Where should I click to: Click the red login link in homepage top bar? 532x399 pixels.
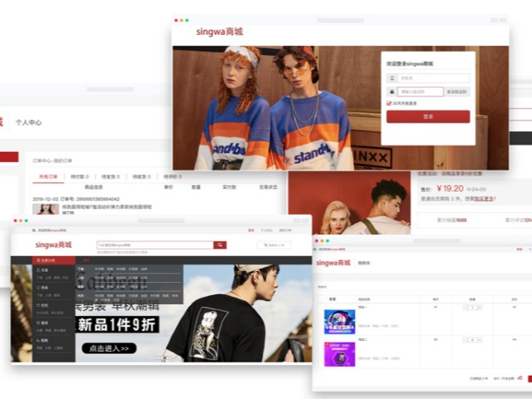click(x=251, y=230)
